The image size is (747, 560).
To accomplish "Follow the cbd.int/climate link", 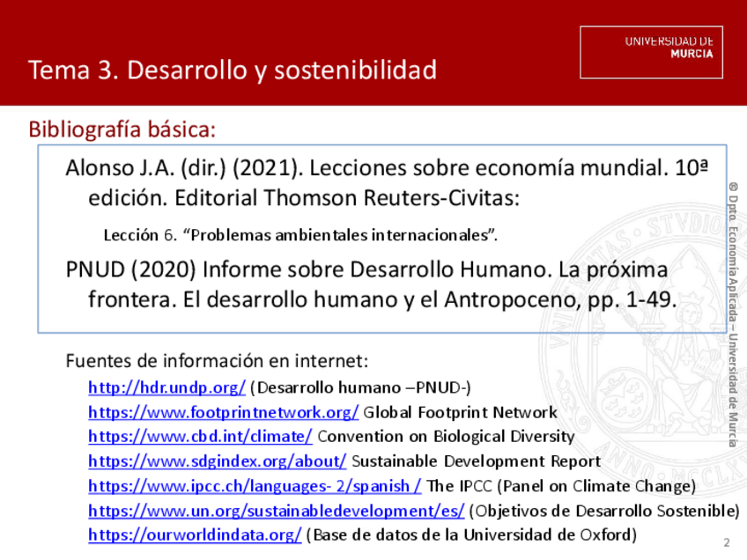I will pyautogui.click(x=201, y=437).
